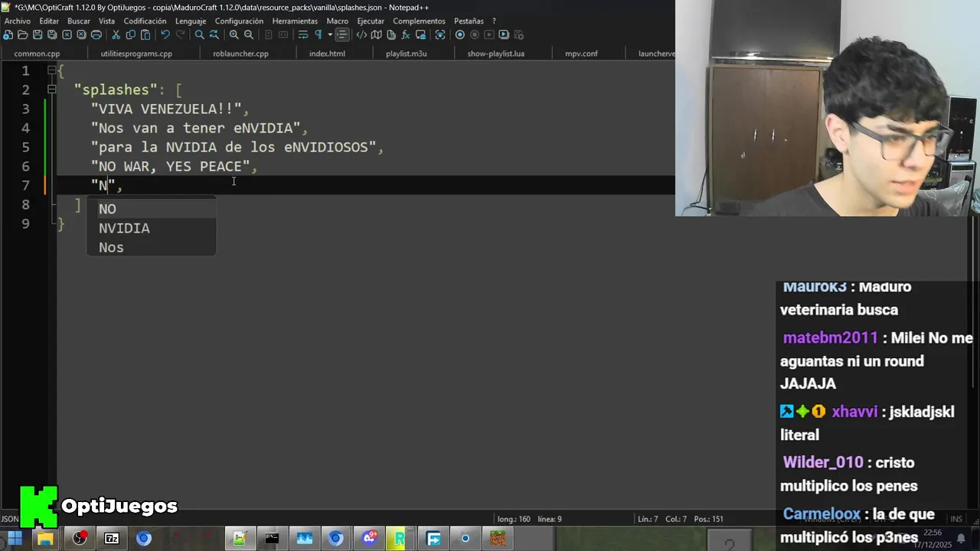Open the Buscar menu
The width and height of the screenshot is (980, 551).
(x=79, y=21)
